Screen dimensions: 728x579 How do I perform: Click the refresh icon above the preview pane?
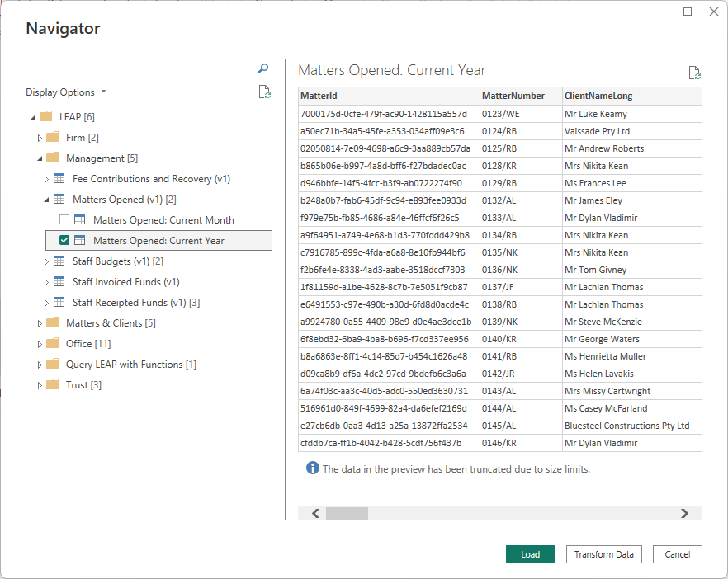(x=694, y=72)
